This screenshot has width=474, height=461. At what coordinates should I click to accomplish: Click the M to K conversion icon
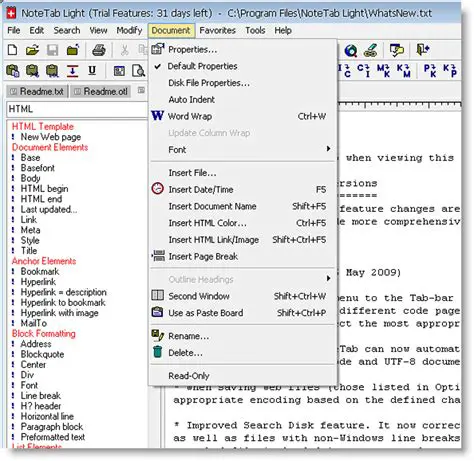click(x=384, y=71)
